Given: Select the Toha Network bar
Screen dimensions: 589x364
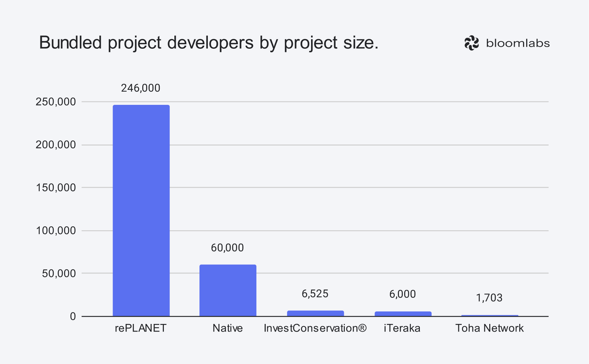Looking at the screenshot, I should pyautogui.click(x=490, y=316).
